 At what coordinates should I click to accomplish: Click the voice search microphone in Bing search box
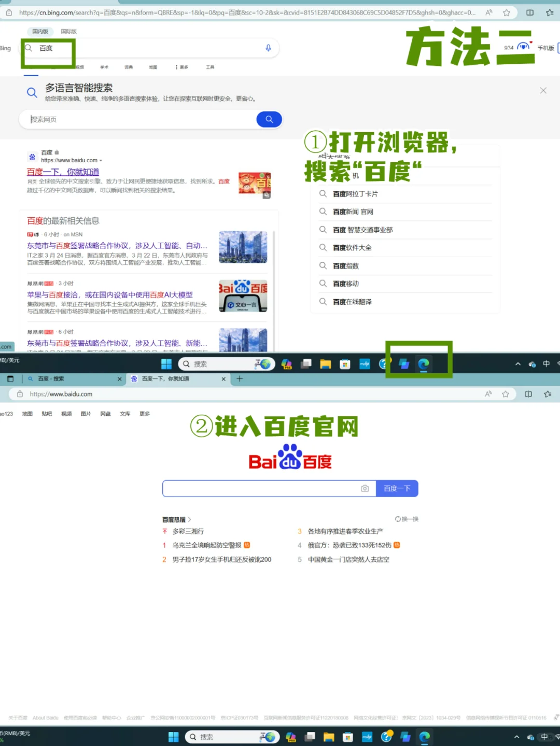click(268, 48)
